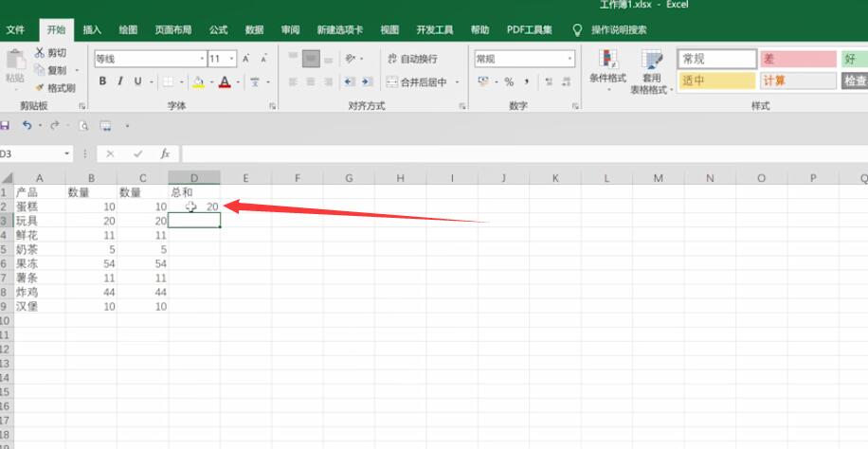Apply comma thousands separator style
Viewport: 868px width, 449px height.
tap(526, 82)
